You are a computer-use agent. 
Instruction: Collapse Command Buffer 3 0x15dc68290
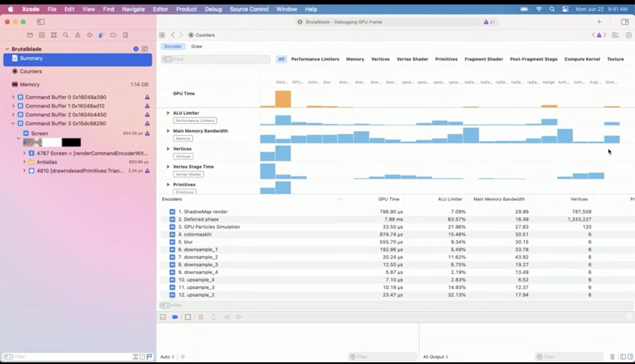(x=13, y=124)
